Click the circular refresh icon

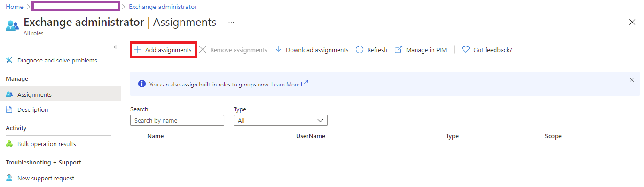360,49
